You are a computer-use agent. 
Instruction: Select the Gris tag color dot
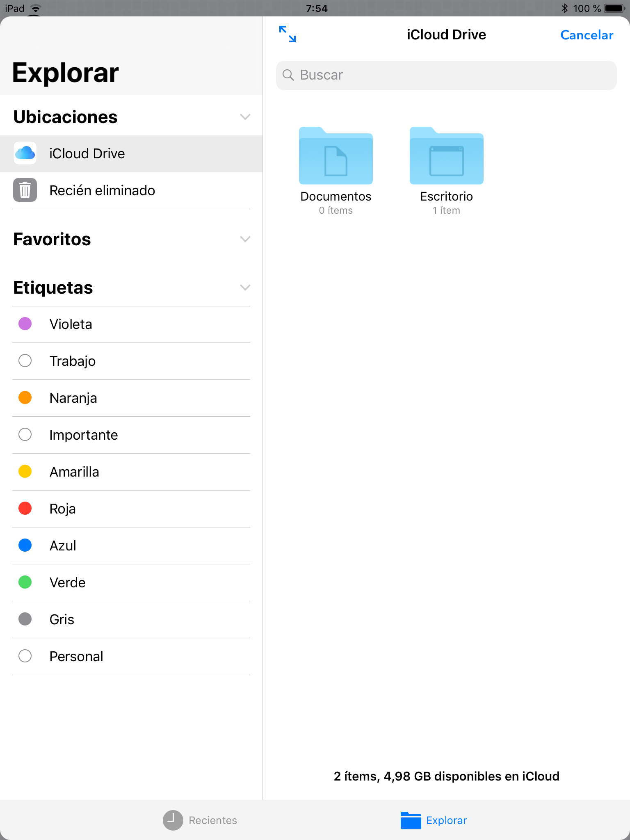pos(25,619)
